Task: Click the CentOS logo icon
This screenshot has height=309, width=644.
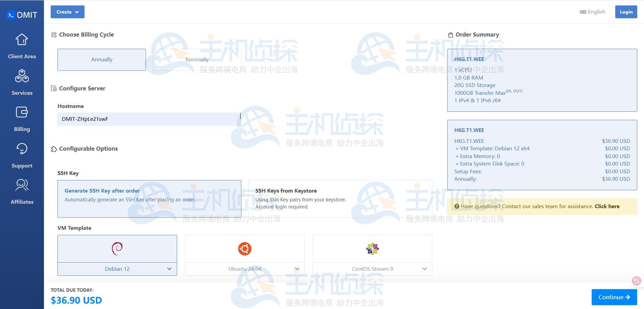Action: click(372, 248)
